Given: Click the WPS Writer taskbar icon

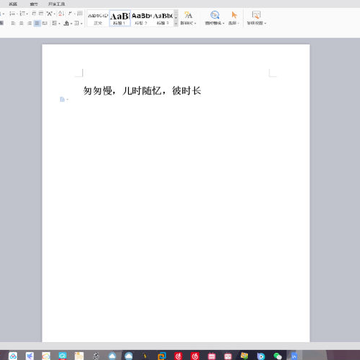Looking at the screenshot, I should click(294, 356).
